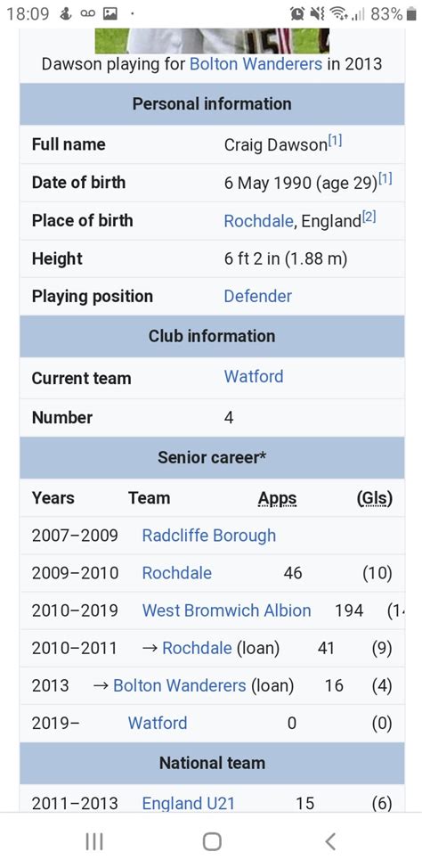Screen dimensions: 422x868
Task: Tap the image notification icon in status bar
Action: (x=110, y=14)
